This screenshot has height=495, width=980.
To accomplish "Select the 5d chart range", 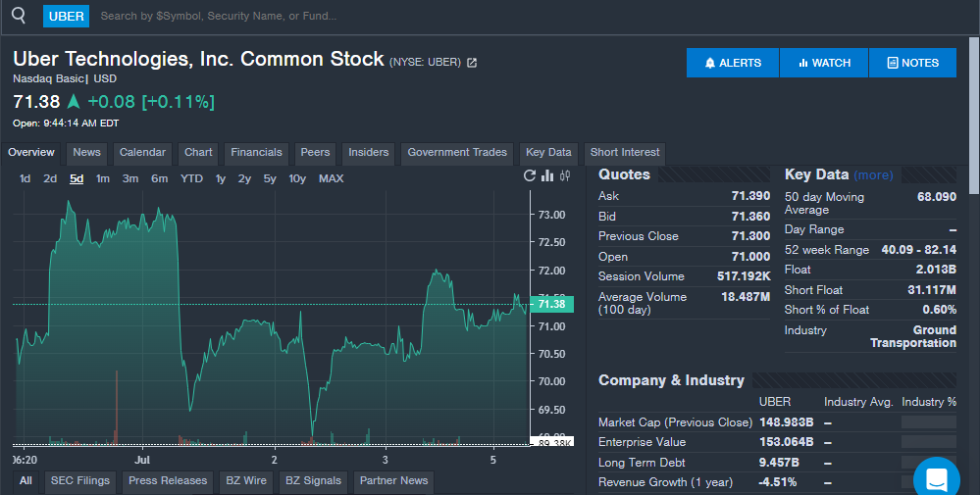I will 77,178.
